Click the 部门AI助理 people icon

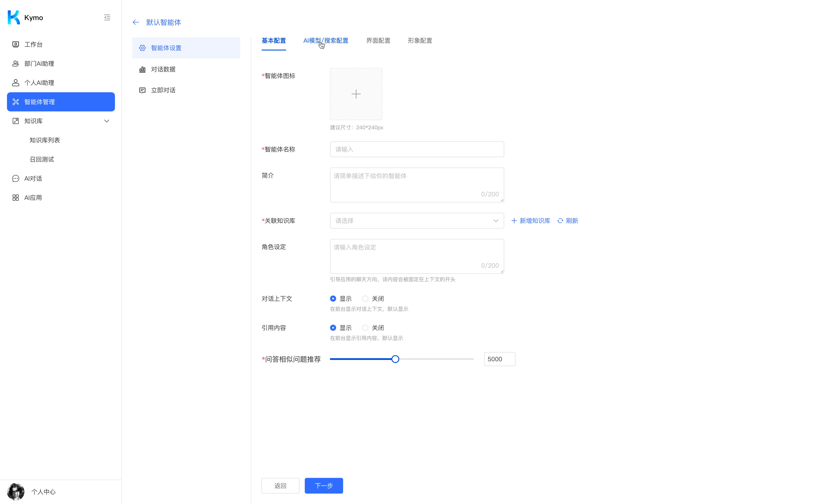pyautogui.click(x=16, y=63)
